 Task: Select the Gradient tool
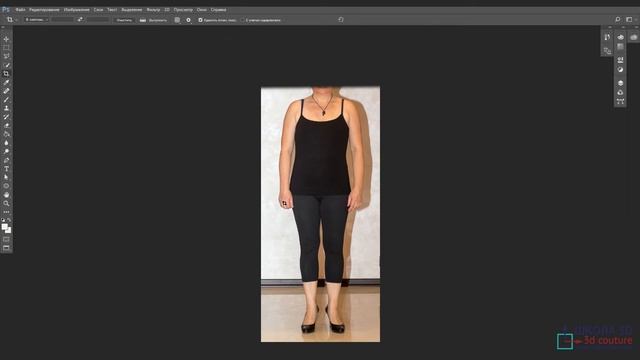pos(6,134)
